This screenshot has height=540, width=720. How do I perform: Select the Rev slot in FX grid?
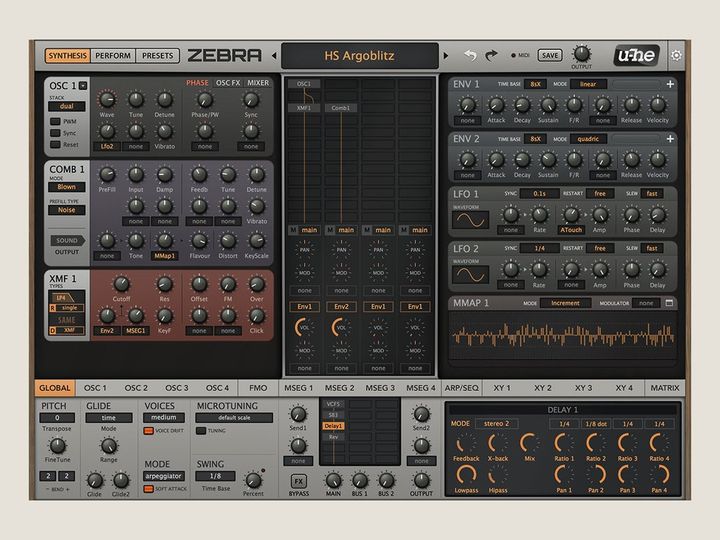point(333,437)
